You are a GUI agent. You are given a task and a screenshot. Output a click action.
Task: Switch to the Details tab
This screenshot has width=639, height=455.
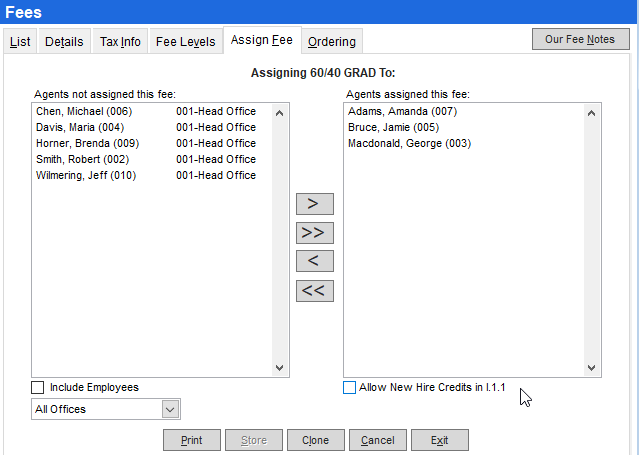[64, 42]
